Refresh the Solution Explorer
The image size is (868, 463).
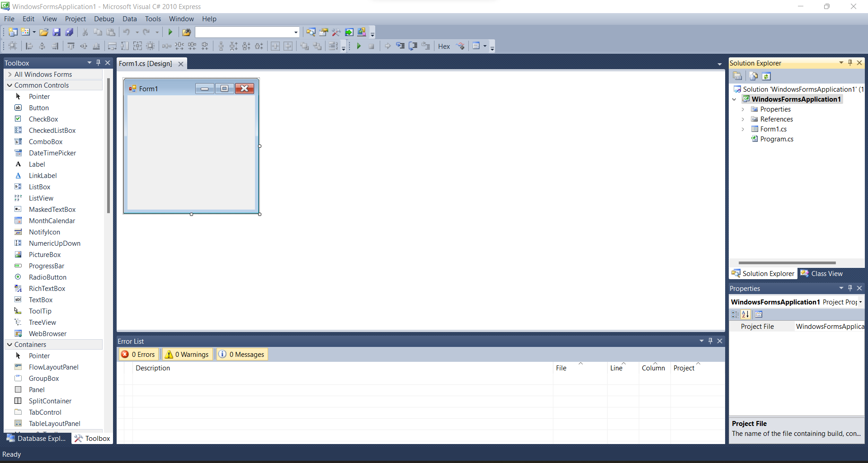[767, 76]
